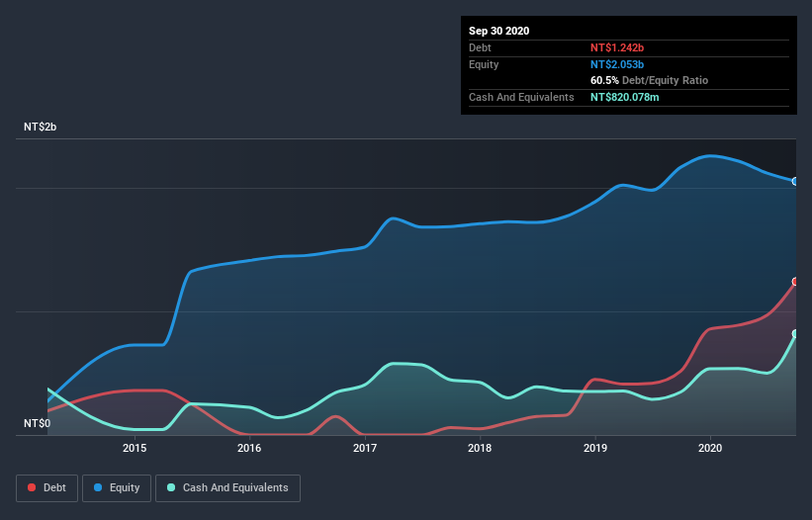
Task: Click the Equity row label in tooltip
Action: pyautogui.click(x=484, y=64)
